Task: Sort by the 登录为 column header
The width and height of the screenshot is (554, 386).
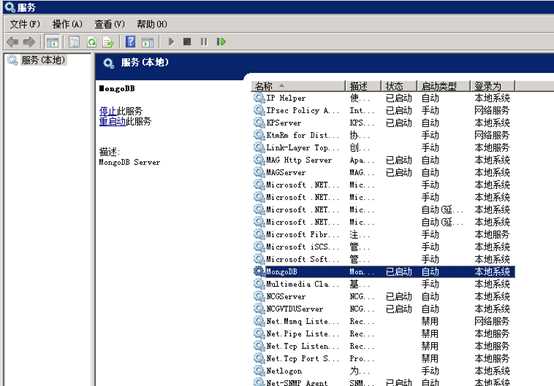Action: pos(492,86)
